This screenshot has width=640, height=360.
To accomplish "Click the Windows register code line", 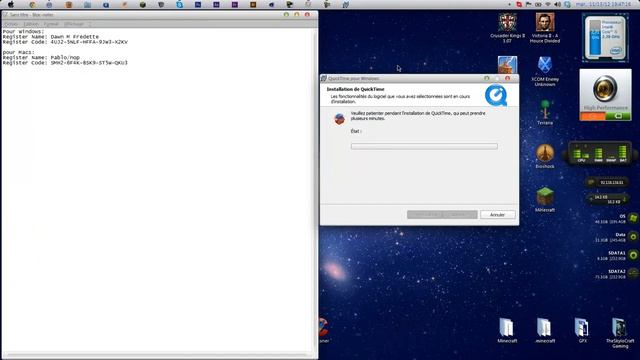I will point(65,42).
